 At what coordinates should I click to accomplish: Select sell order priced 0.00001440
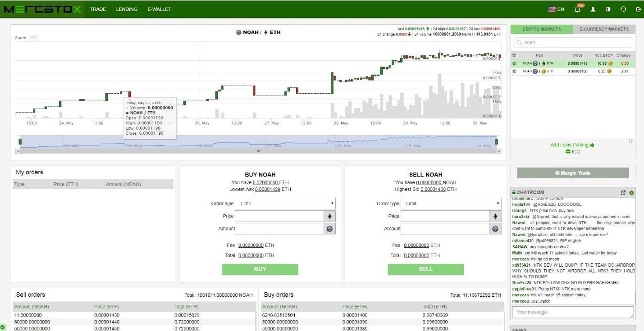click(134, 322)
